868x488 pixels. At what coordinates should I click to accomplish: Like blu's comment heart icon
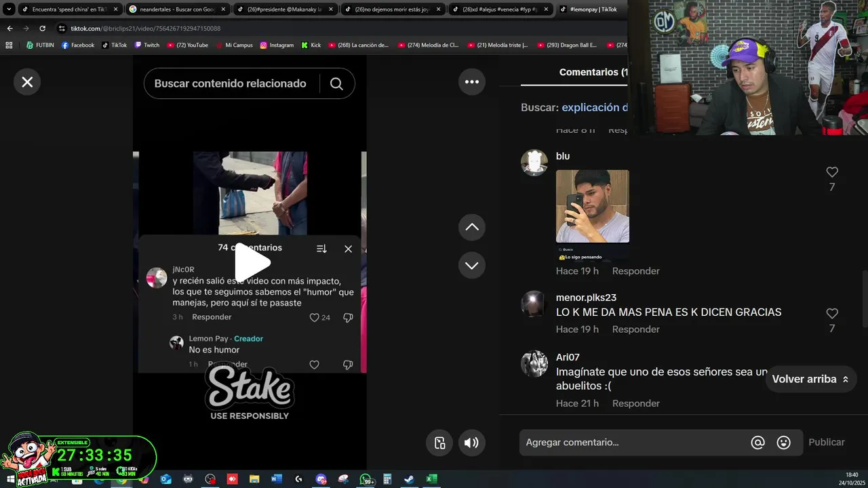pos(832,172)
